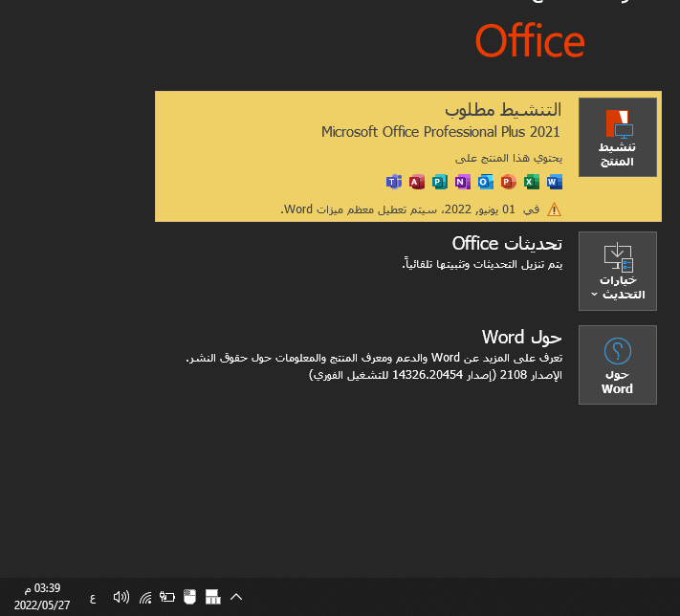Screen dimensions: 680x616
Task: Click the version 2108 build 14326.20454 text
Action: click(x=435, y=375)
